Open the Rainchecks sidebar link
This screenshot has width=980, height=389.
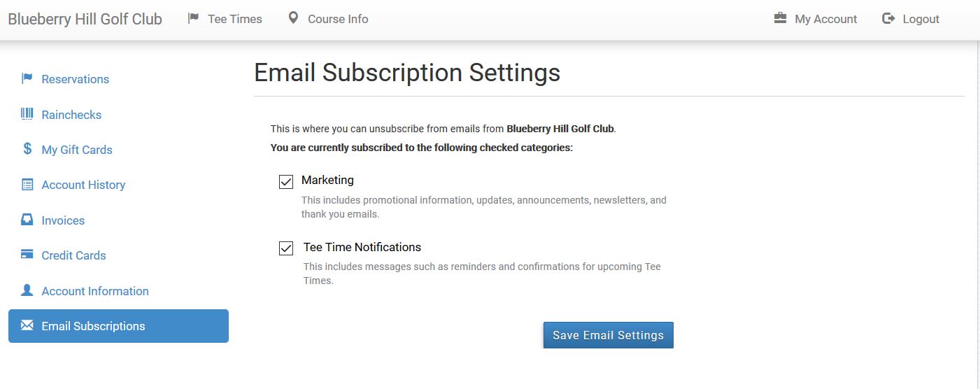[x=71, y=115]
